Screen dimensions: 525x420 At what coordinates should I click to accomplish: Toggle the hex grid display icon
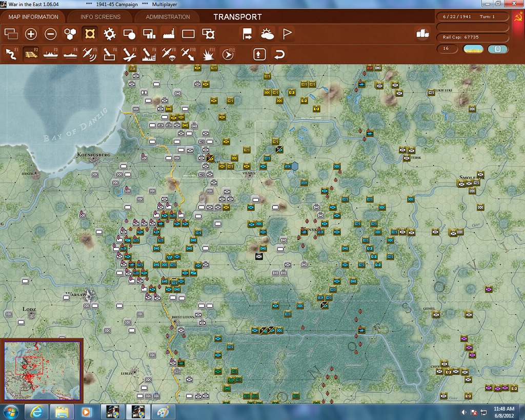[x=70, y=34]
